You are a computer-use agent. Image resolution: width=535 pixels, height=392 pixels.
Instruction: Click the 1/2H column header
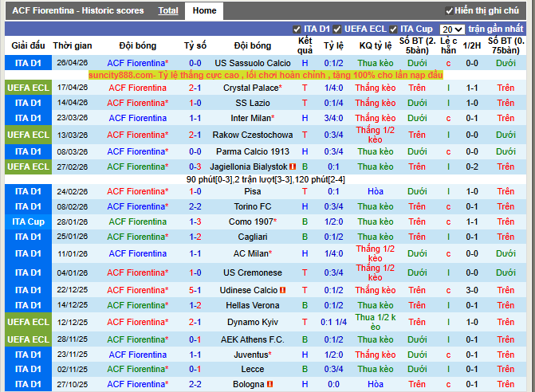pos(472,45)
